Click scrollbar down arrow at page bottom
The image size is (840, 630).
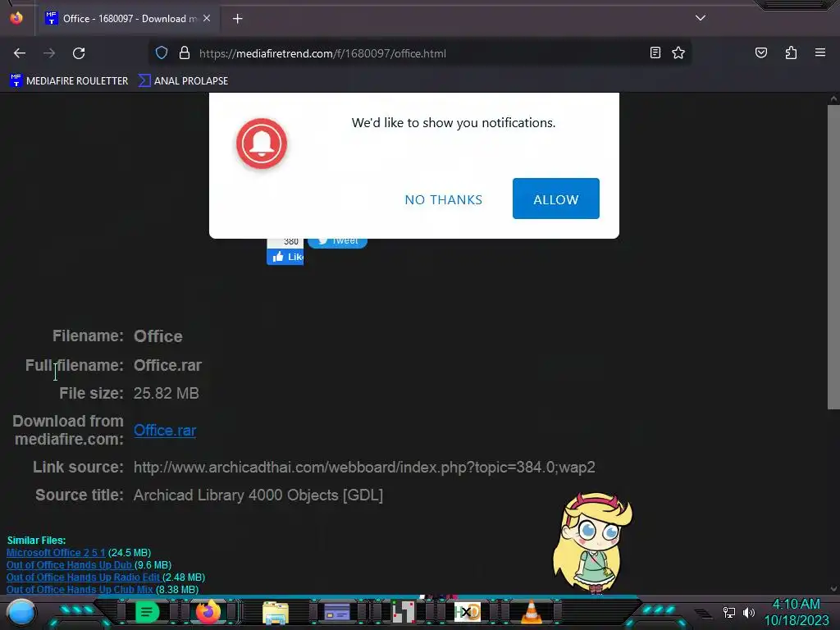[x=833, y=589]
